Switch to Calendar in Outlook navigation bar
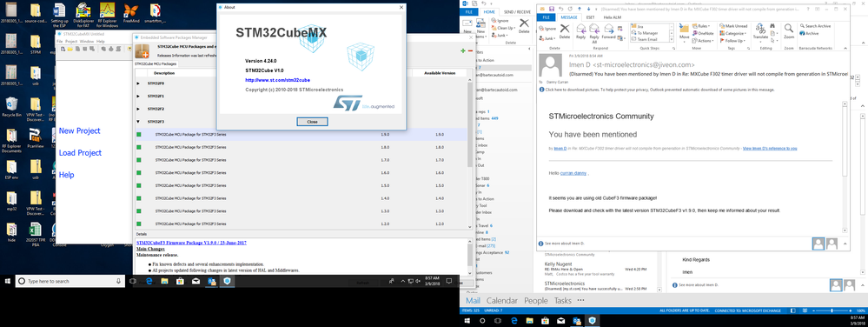This screenshot has width=868, height=327. pos(502,300)
